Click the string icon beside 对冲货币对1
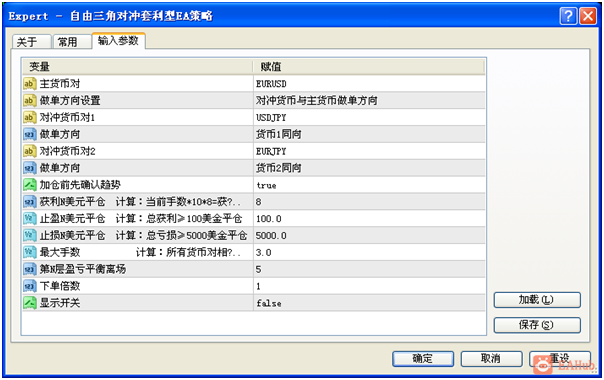 pos(30,118)
